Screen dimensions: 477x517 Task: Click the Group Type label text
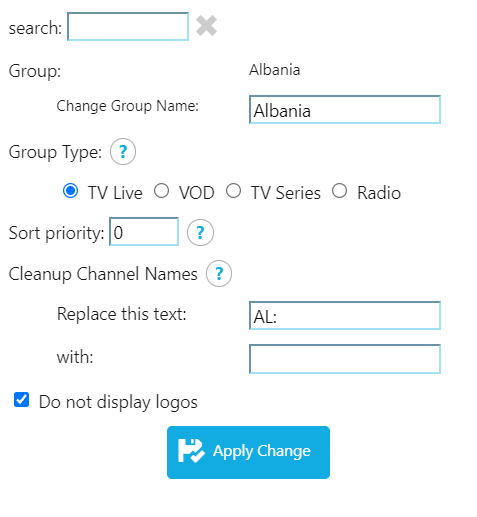click(x=55, y=152)
